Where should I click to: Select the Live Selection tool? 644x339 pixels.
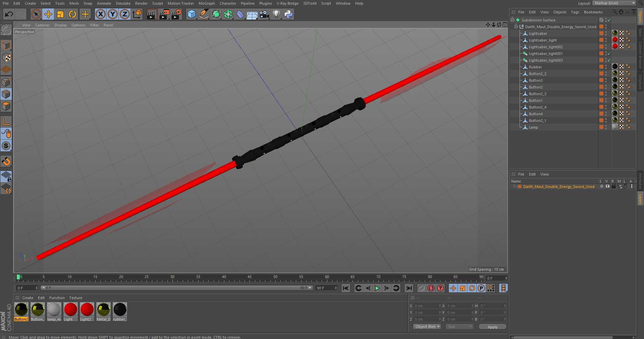(x=36, y=14)
